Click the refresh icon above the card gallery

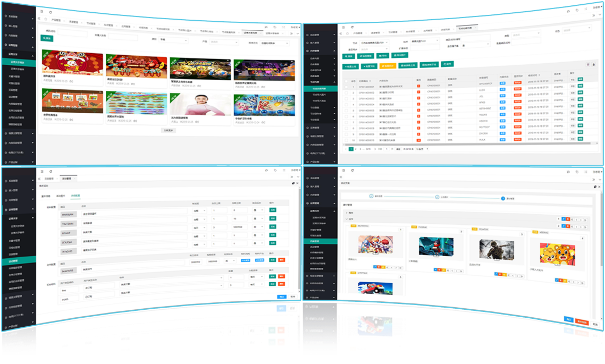(x=51, y=12)
